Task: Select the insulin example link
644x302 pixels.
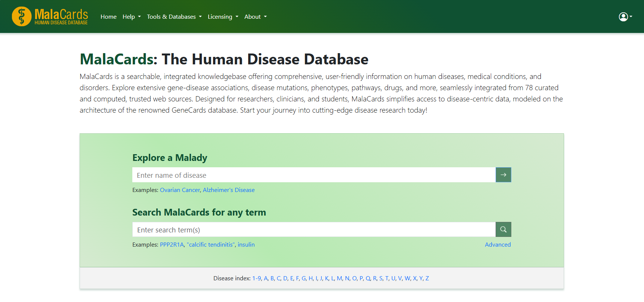Action: (x=246, y=244)
